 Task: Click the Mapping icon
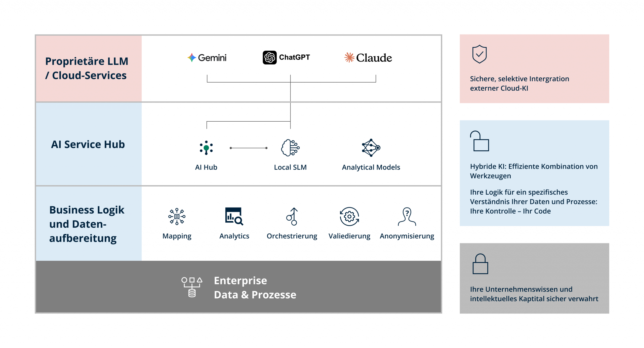pyautogui.click(x=177, y=216)
